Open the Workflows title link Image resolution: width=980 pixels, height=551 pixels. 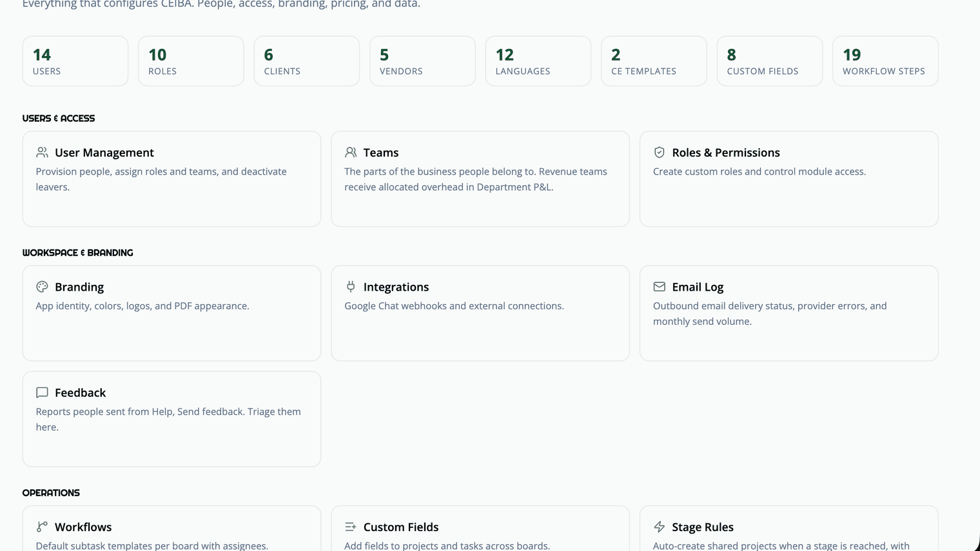tap(83, 527)
